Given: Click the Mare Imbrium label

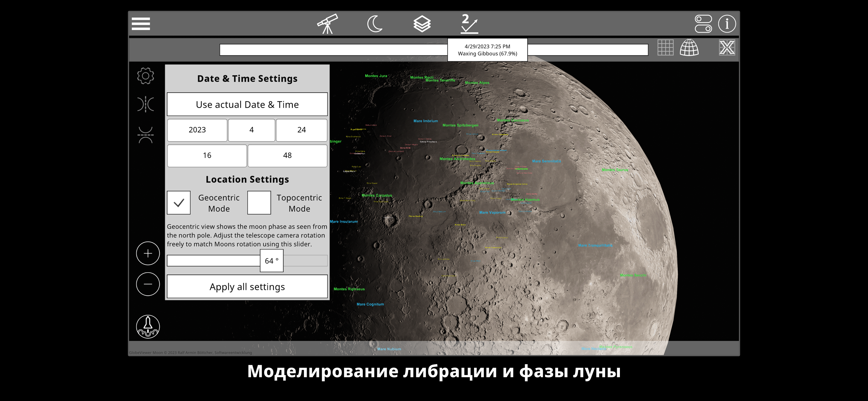Looking at the screenshot, I should (426, 121).
